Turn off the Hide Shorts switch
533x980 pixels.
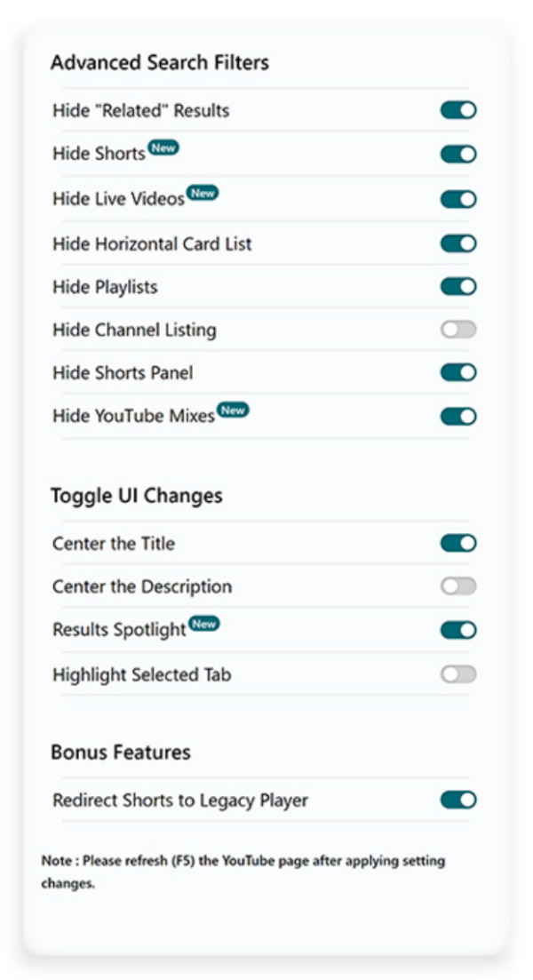[457, 153]
